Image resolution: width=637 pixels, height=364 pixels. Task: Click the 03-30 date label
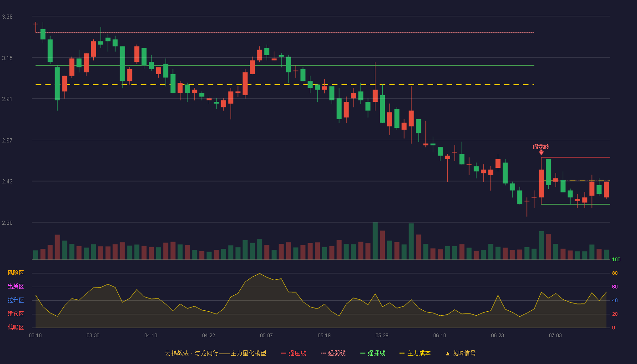coord(93,335)
